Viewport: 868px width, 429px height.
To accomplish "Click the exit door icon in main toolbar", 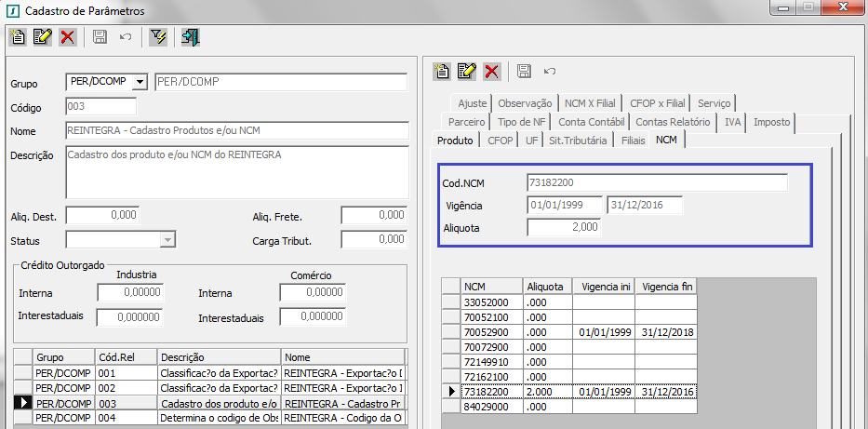I will (191, 37).
